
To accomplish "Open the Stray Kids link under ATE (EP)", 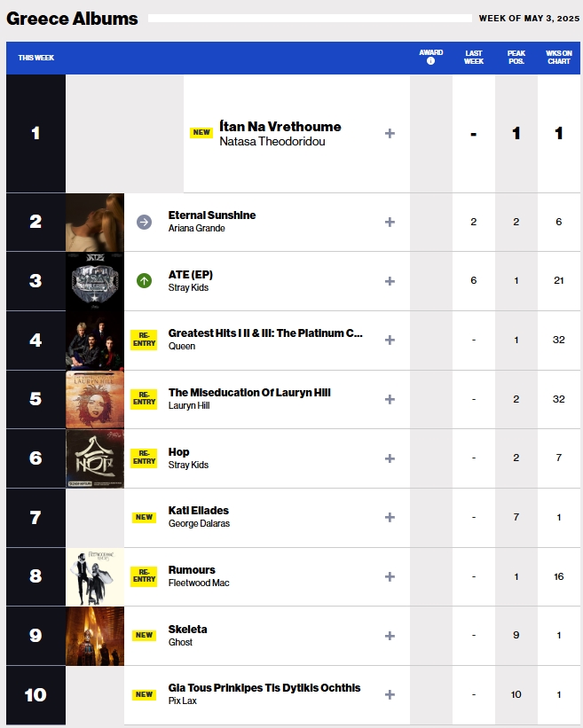I will tap(188, 287).
